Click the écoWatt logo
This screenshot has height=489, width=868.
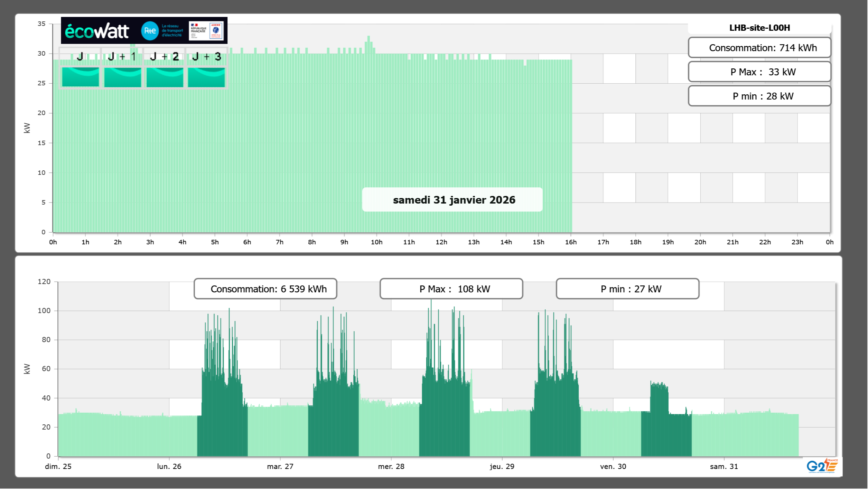(x=97, y=31)
